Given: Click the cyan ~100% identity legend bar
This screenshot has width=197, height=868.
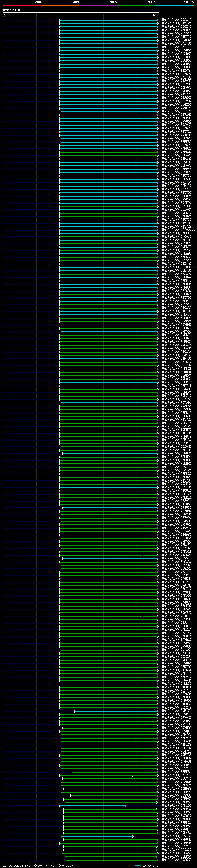Looking at the screenshot, I should point(175,6).
